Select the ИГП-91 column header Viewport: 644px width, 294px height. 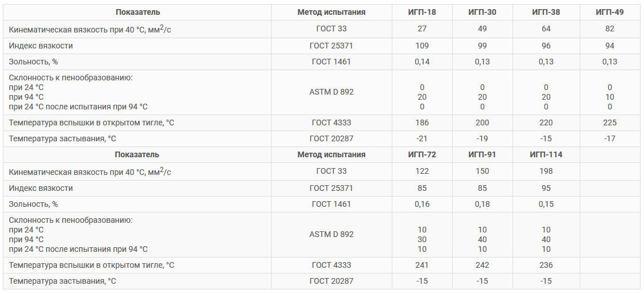[x=482, y=155]
